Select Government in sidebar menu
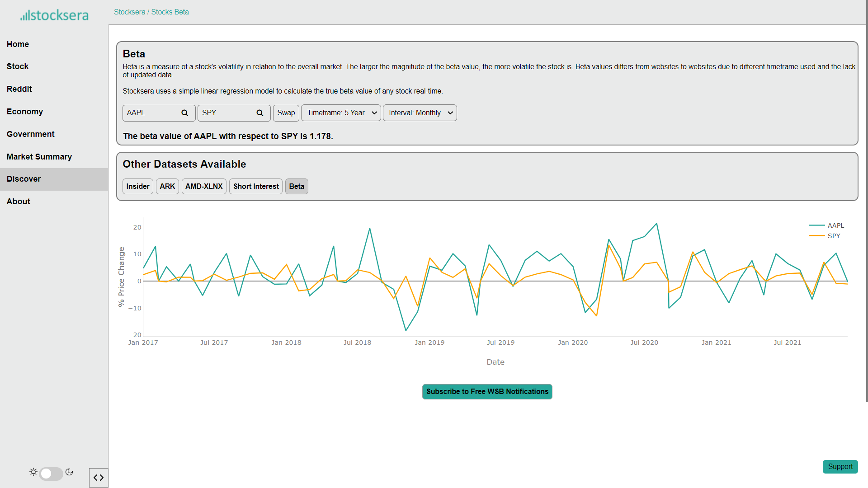 30,134
